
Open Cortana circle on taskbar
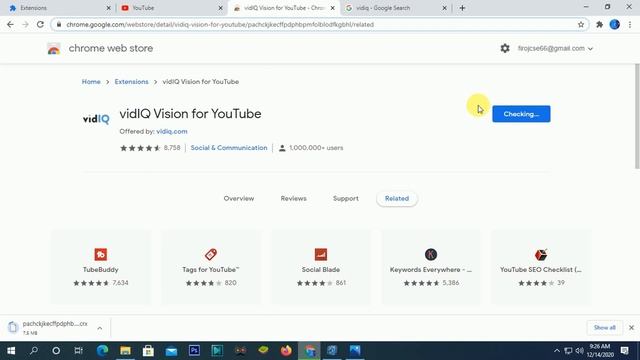pos(56,350)
